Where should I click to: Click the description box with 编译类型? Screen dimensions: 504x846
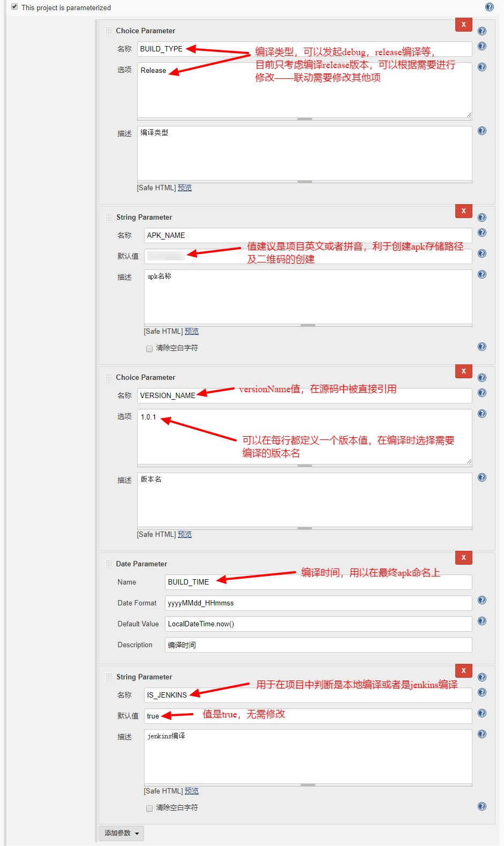305,153
